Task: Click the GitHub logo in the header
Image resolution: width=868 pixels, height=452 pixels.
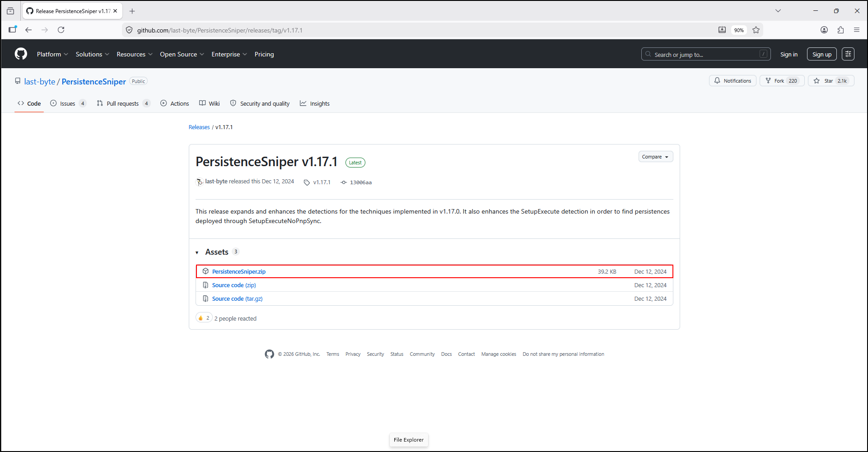Action: [x=21, y=54]
